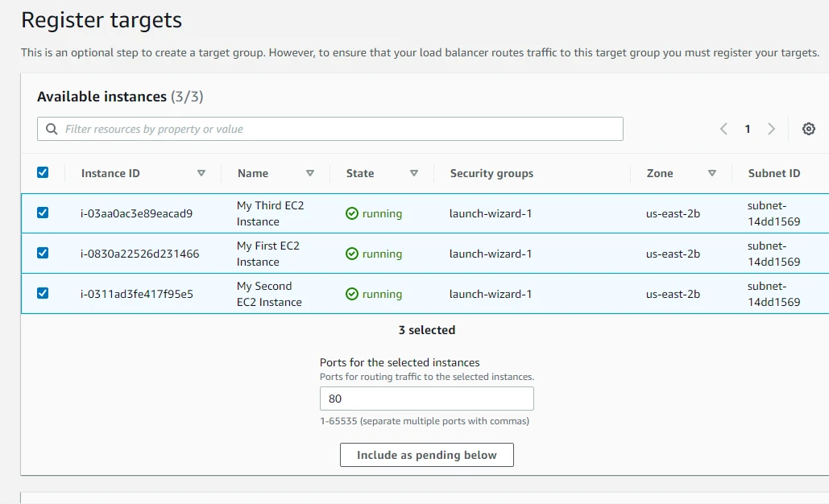Click the next page chevron

click(771, 129)
